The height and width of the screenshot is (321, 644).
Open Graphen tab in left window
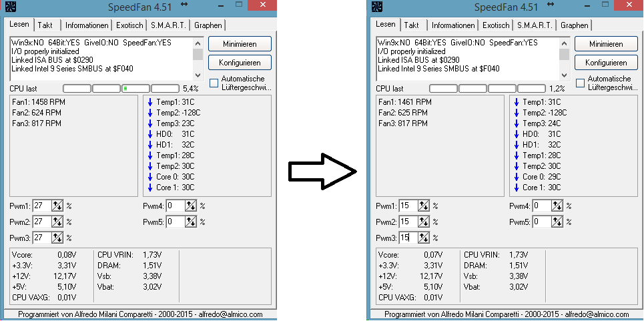pos(208,25)
